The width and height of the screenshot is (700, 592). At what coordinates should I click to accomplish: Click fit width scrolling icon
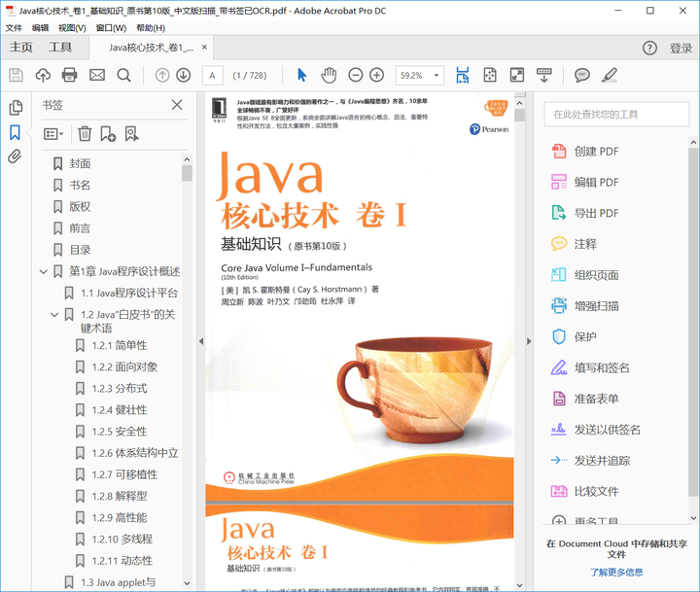coord(463,75)
